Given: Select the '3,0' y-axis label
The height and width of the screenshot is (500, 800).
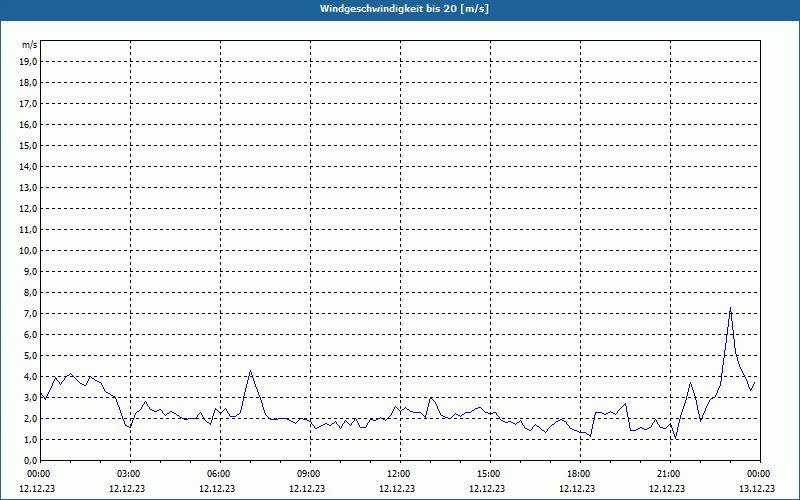Looking at the screenshot, I should (30, 397).
